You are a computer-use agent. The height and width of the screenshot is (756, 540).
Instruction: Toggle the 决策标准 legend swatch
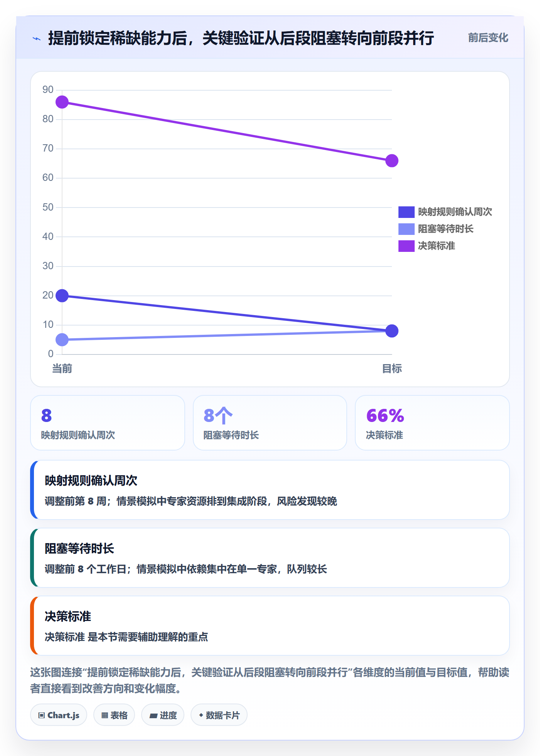click(x=406, y=246)
